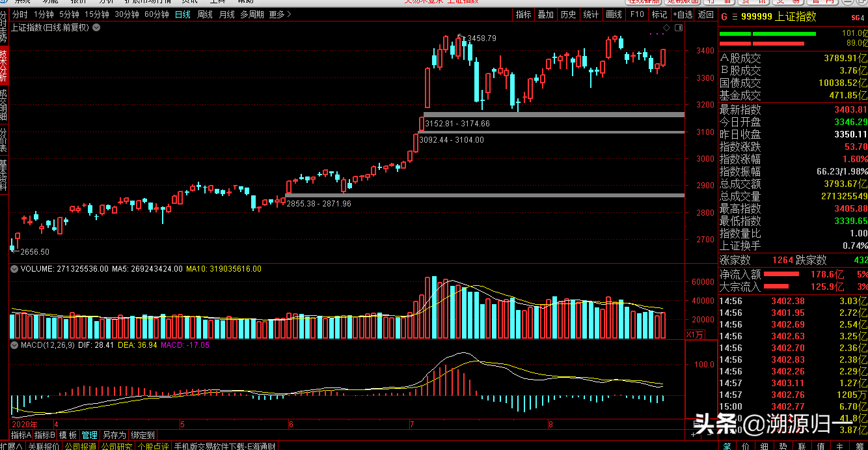The height and width of the screenshot is (450, 868).
Task: Click the red G icon by 999999
Action: pos(725,18)
